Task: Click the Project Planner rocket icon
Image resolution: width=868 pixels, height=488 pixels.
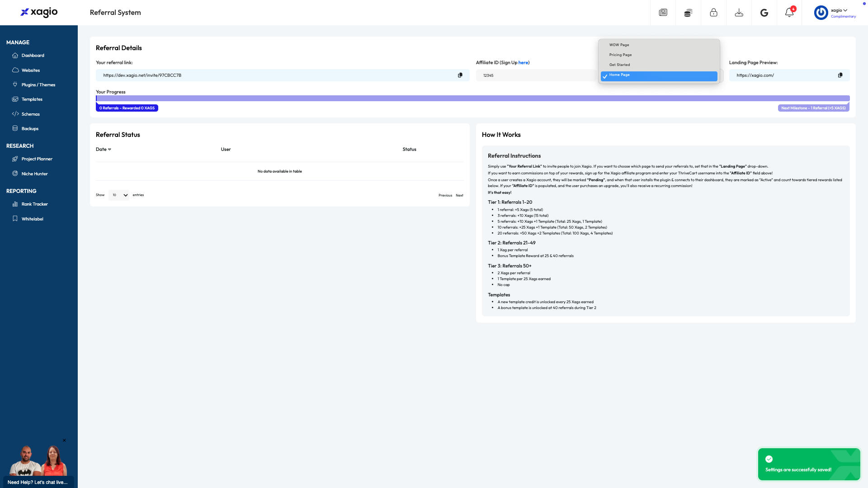Action: point(15,159)
